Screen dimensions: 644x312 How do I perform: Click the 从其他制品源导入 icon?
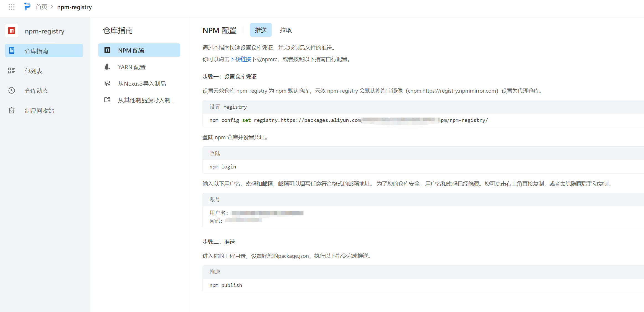click(x=107, y=100)
